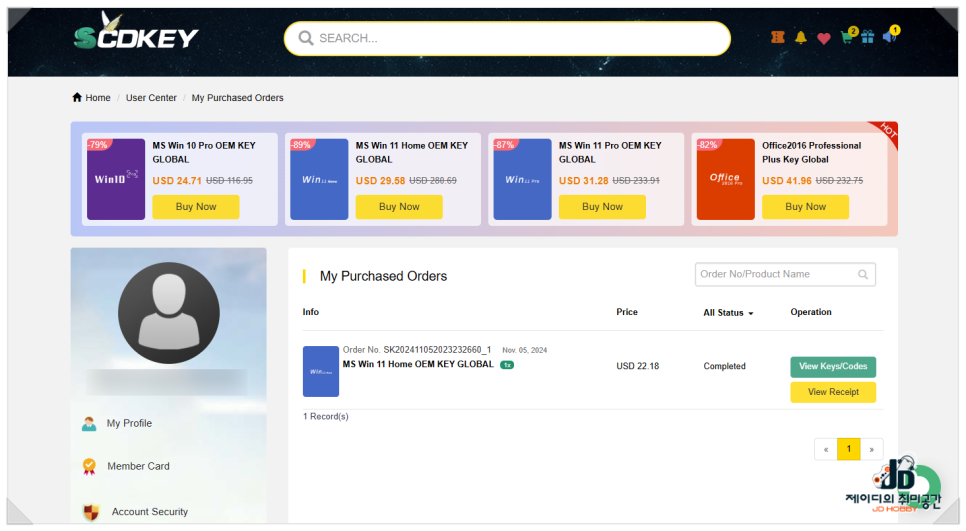Go to Home breadcrumb link
The width and height of the screenshot is (966, 531).
point(98,97)
